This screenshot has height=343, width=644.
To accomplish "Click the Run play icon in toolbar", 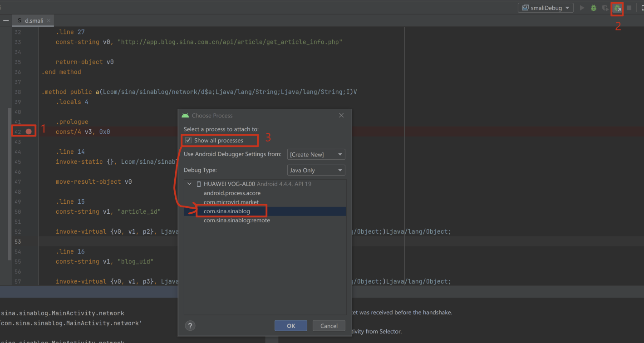I will (582, 8).
